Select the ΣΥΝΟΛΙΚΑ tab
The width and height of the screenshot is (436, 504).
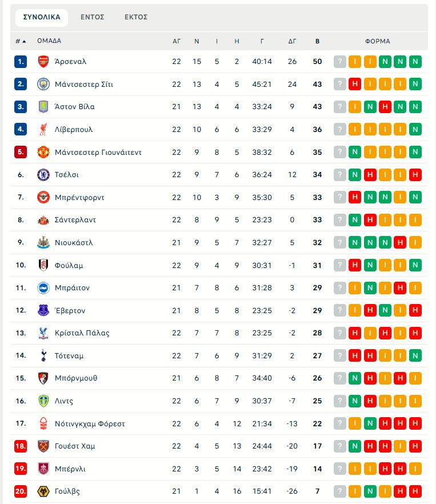click(42, 17)
